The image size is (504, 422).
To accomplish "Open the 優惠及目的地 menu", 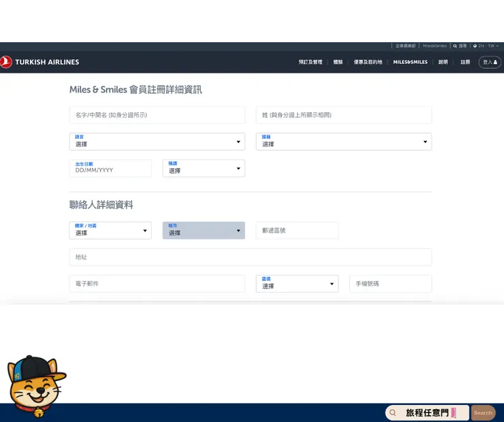I will (368, 62).
